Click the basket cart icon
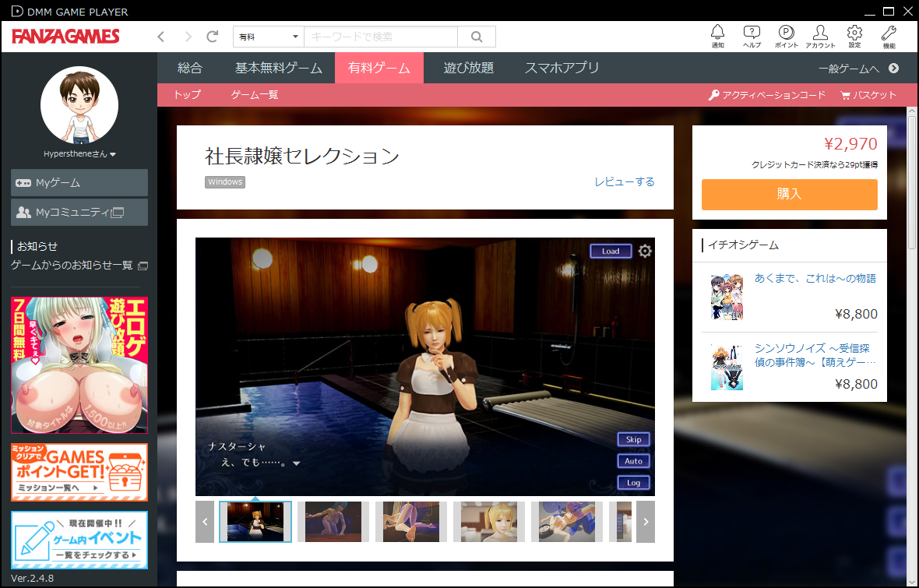 (845, 95)
